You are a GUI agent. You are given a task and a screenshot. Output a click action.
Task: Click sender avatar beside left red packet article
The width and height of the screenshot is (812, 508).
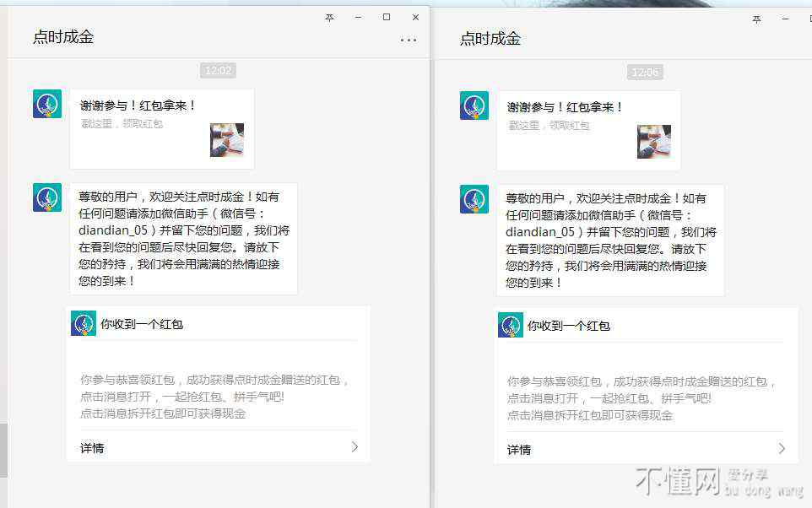(47, 104)
